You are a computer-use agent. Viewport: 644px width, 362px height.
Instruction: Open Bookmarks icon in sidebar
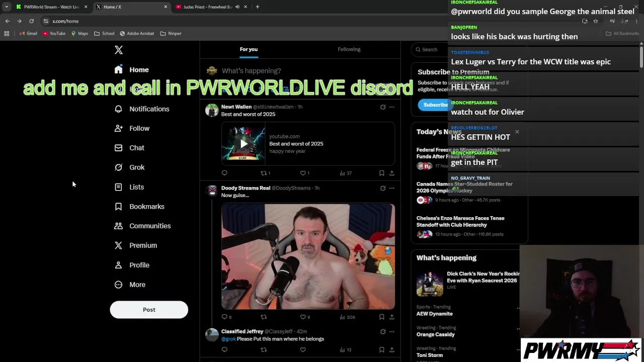pyautogui.click(x=118, y=207)
